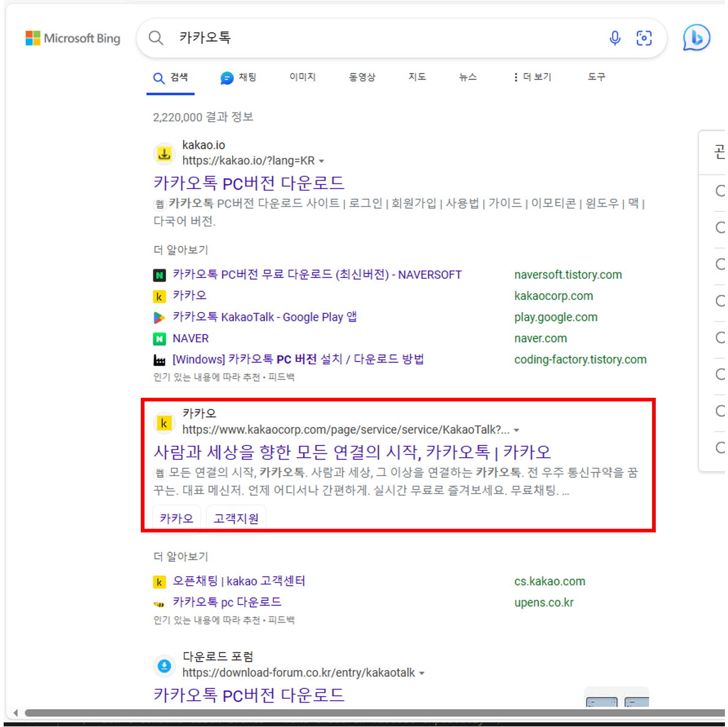728x727 pixels.
Task: Click the Google Play favicon
Action: pyautogui.click(x=159, y=318)
